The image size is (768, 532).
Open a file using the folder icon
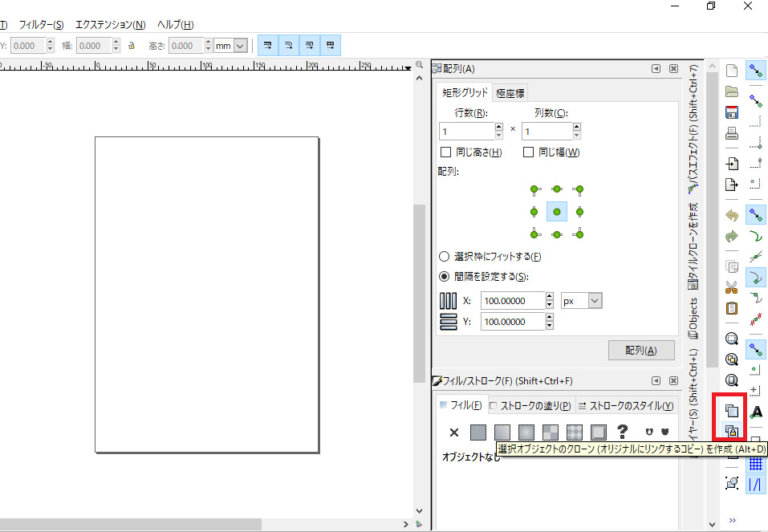[x=732, y=91]
